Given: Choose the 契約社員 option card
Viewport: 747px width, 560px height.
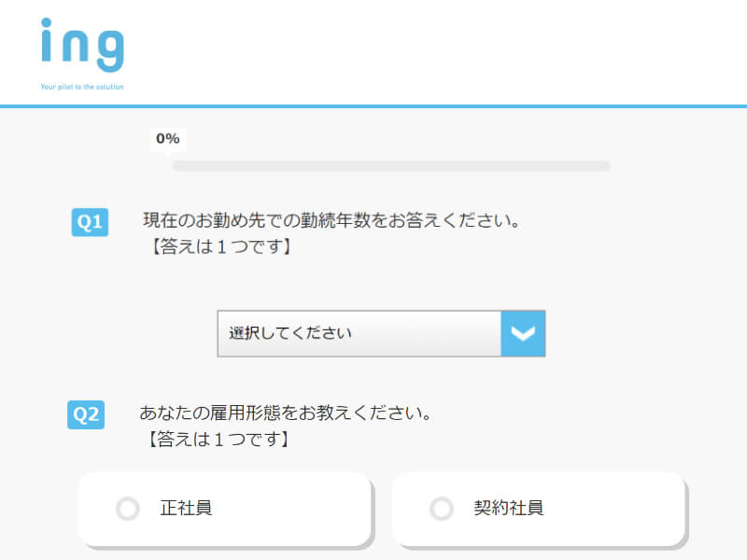Looking at the screenshot, I should click(x=539, y=509).
